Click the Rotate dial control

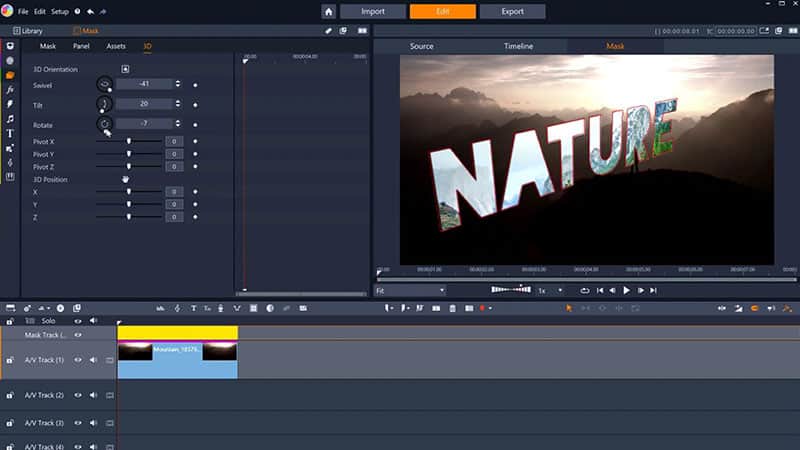pyautogui.click(x=104, y=124)
